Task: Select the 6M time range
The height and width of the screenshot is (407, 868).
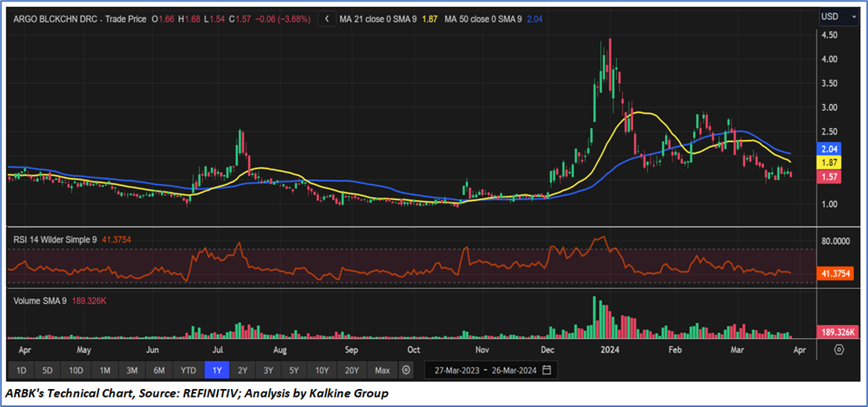Action: [x=159, y=370]
